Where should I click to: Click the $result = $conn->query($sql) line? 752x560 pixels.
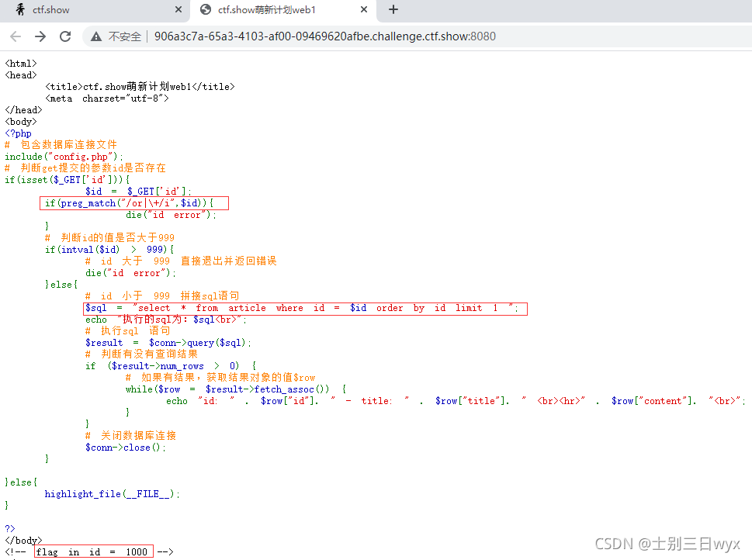pyautogui.click(x=168, y=343)
